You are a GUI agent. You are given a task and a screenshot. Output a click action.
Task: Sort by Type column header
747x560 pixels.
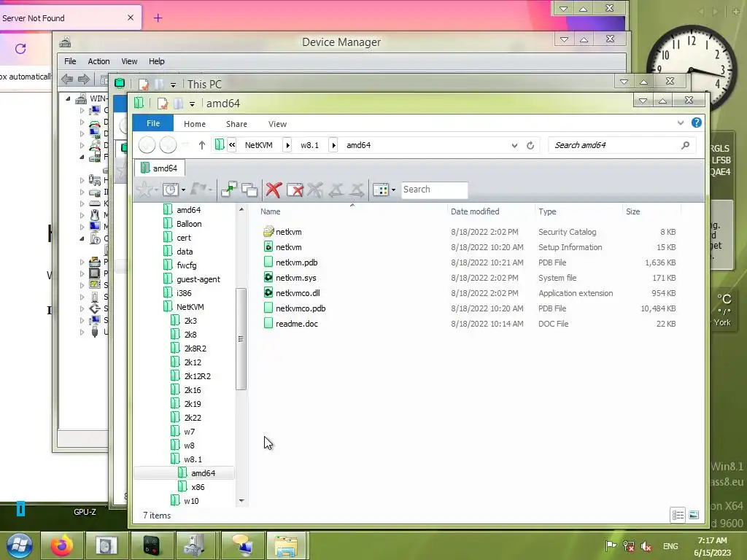click(x=578, y=211)
